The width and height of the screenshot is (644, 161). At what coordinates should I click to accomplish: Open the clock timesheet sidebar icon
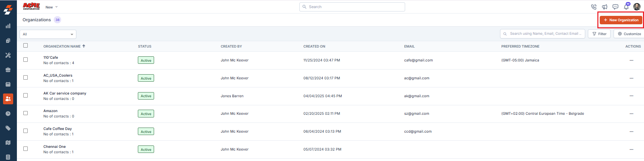[x=8, y=114]
